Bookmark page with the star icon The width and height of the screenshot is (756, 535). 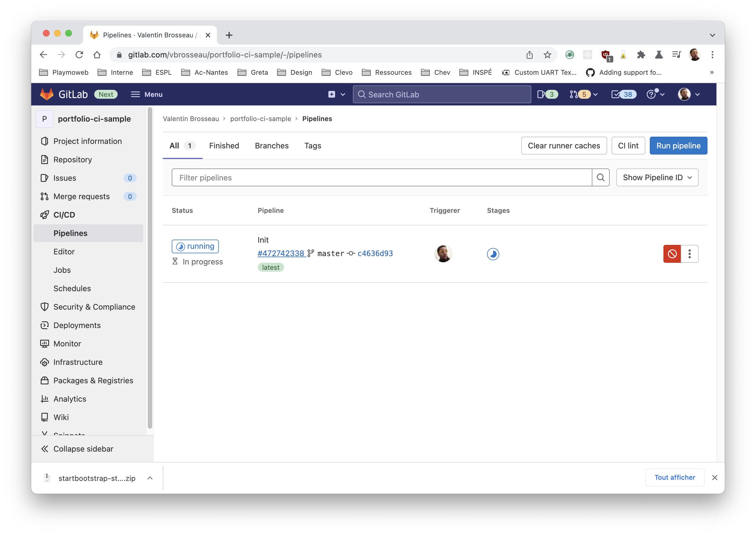point(547,55)
